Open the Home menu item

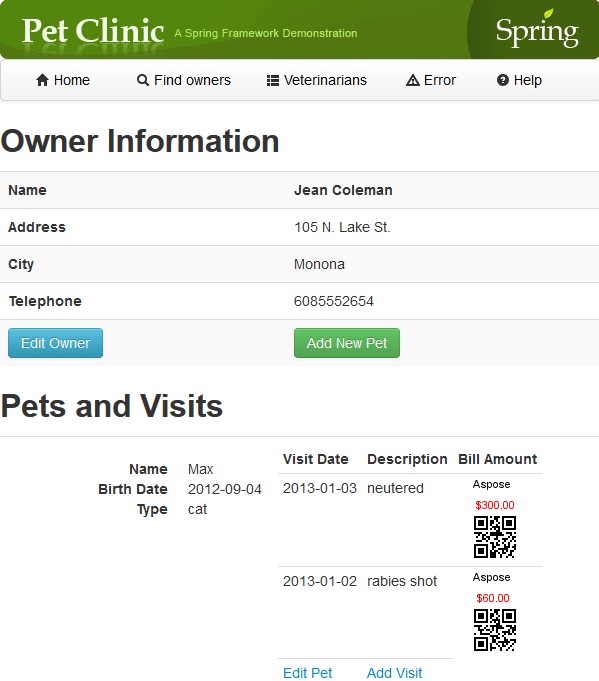pos(63,80)
